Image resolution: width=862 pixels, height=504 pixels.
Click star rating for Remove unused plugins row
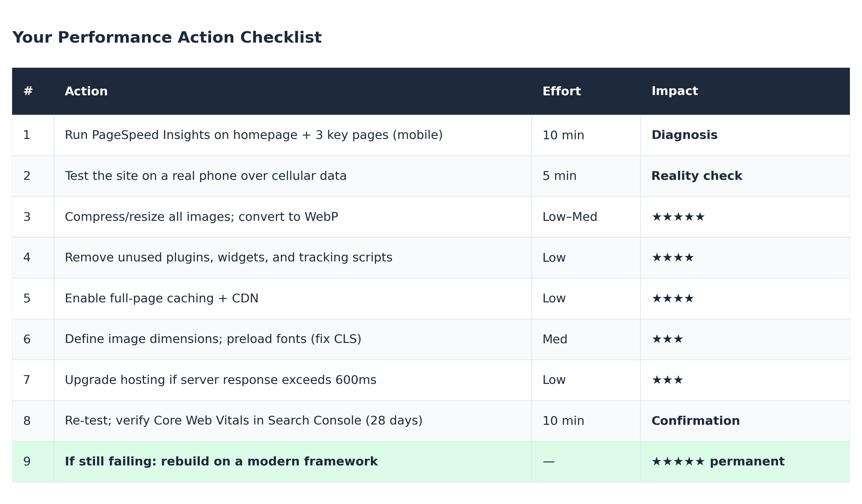[x=672, y=258]
